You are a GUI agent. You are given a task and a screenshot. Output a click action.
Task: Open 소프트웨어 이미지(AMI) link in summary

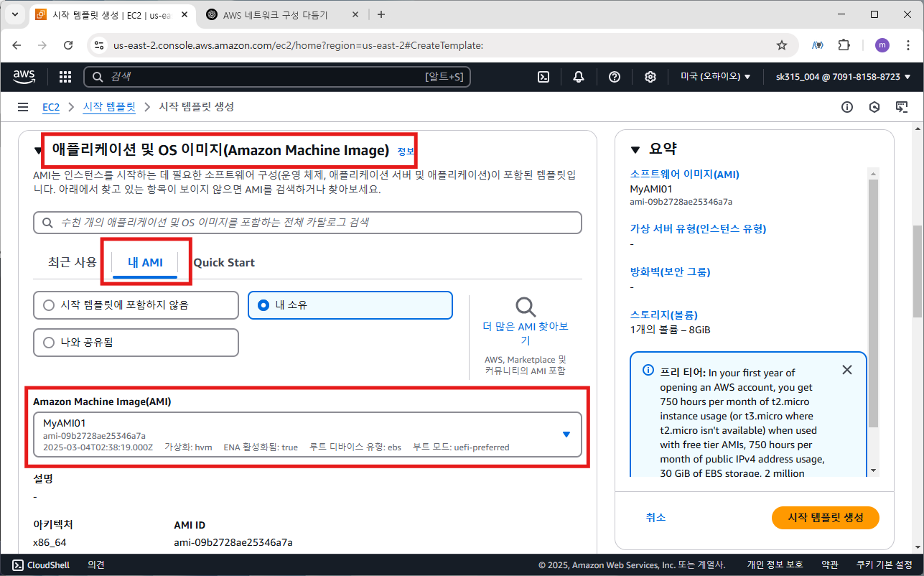click(x=684, y=174)
